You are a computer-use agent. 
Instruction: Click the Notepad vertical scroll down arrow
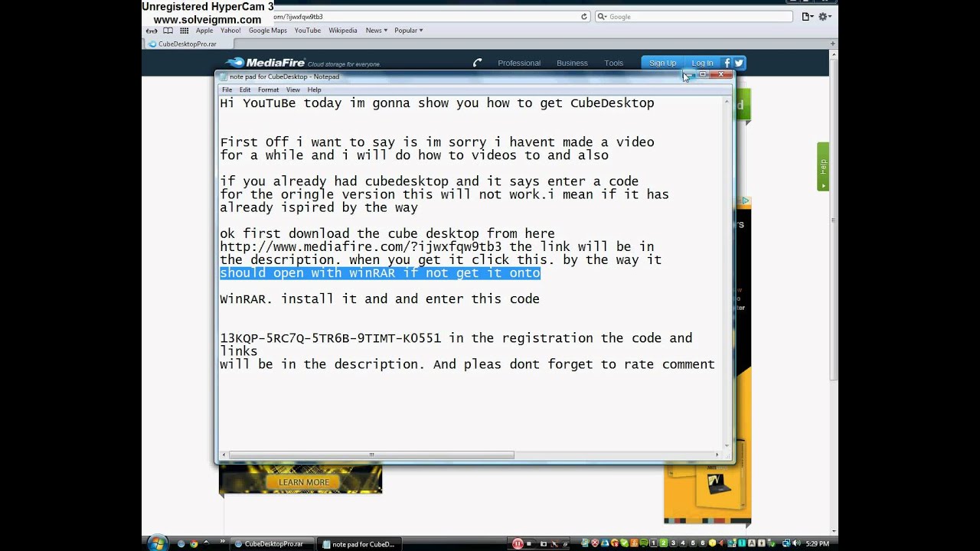(x=727, y=445)
